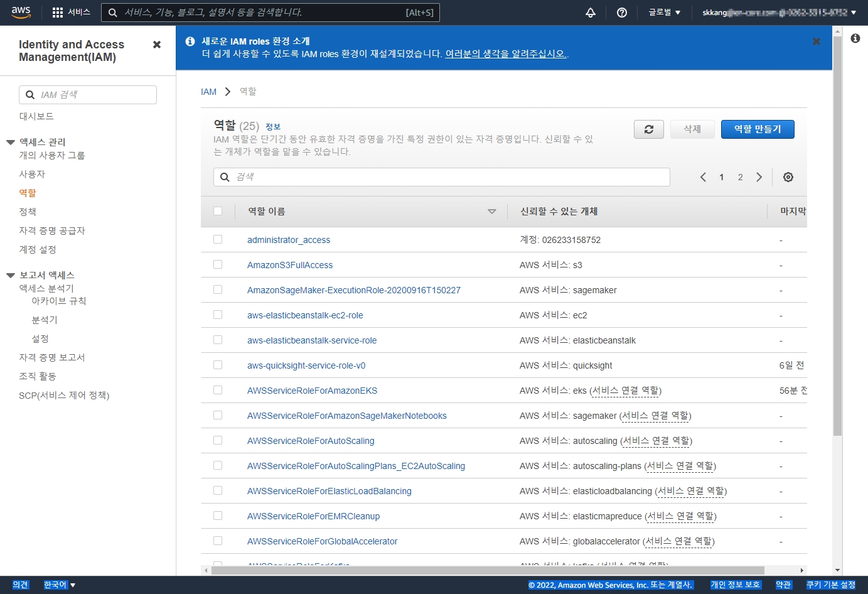The height and width of the screenshot is (594, 868).
Task: Sort by role name column arrow
Action: (492, 212)
